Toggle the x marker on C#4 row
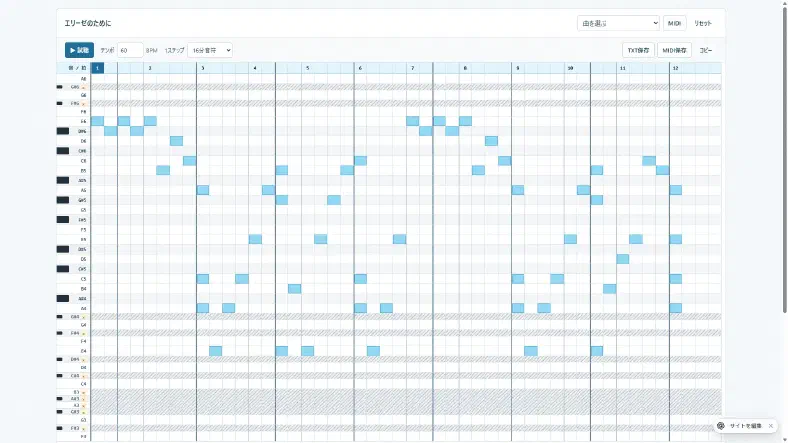Viewport: 788px width, 443px height. 84,376
